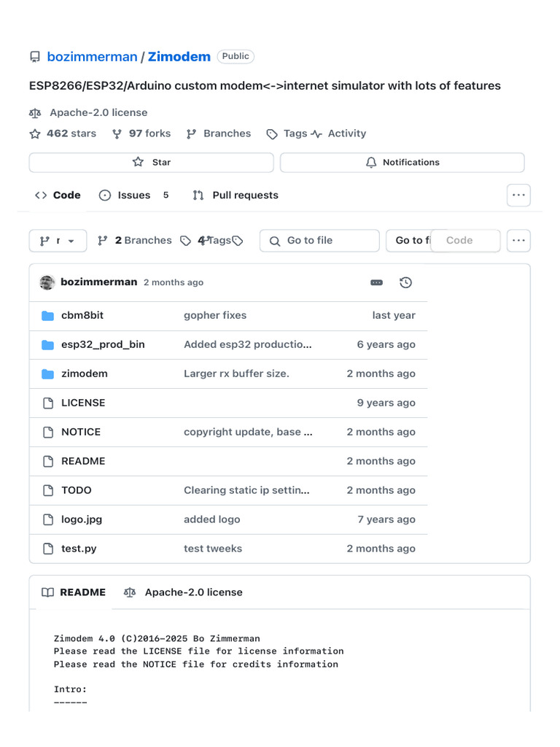
Task: Click the Tags icon next to 4 Tags
Action: (x=185, y=241)
